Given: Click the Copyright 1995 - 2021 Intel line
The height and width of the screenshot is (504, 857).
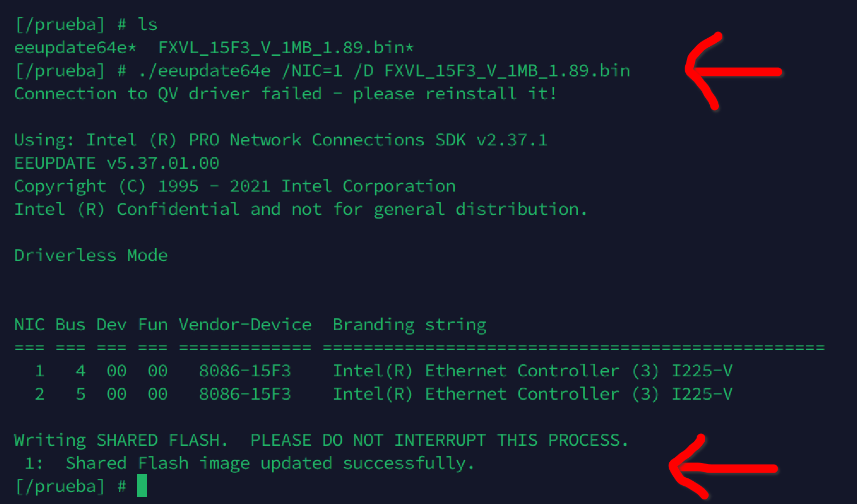Looking at the screenshot, I should click(x=235, y=186).
